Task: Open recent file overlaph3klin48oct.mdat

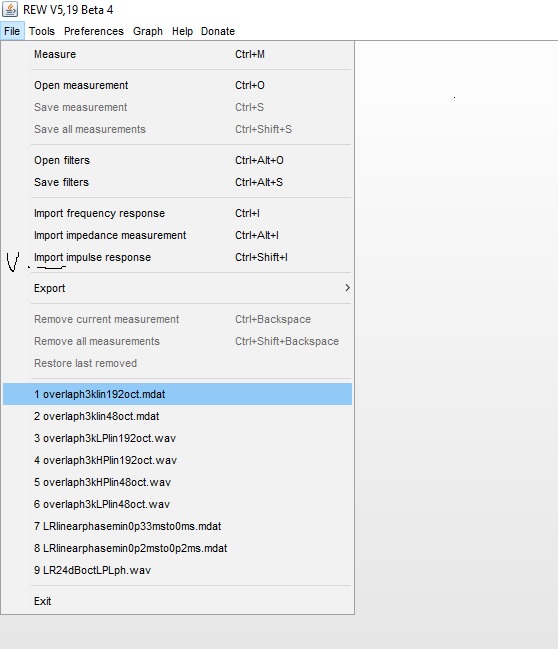Action: 177,416
